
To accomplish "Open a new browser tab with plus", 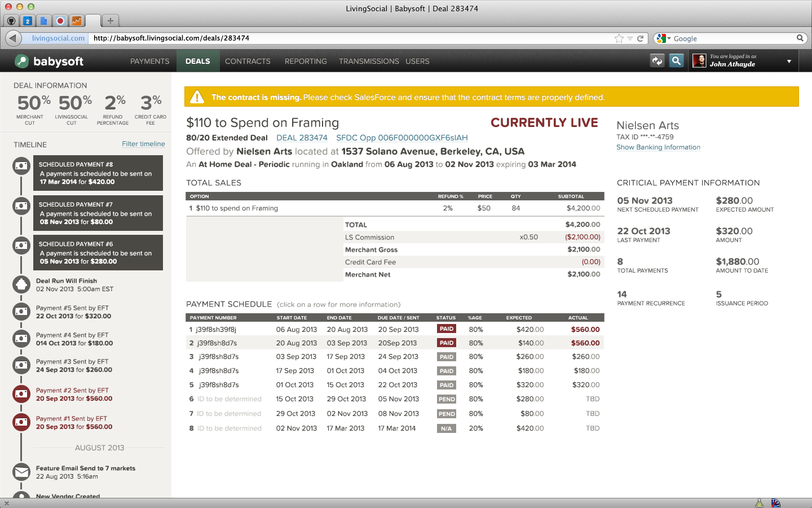I will coord(111,21).
